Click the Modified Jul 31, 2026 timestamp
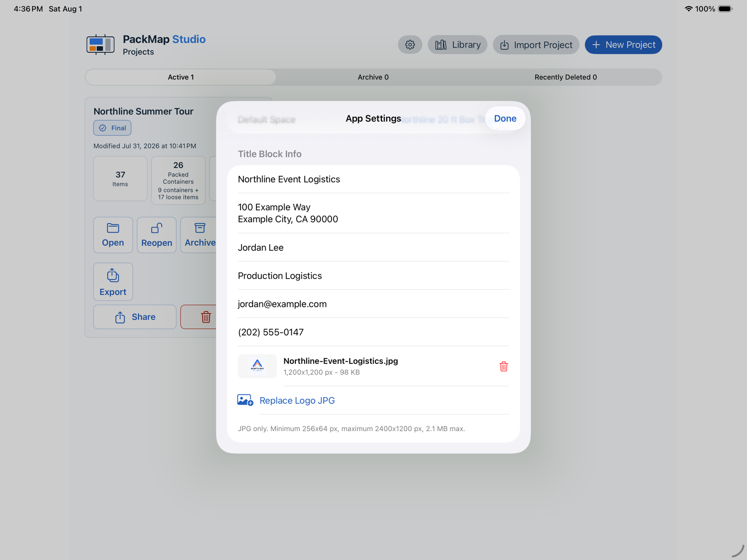Image resolution: width=747 pixels, height=560 pixels. point(145,146)
